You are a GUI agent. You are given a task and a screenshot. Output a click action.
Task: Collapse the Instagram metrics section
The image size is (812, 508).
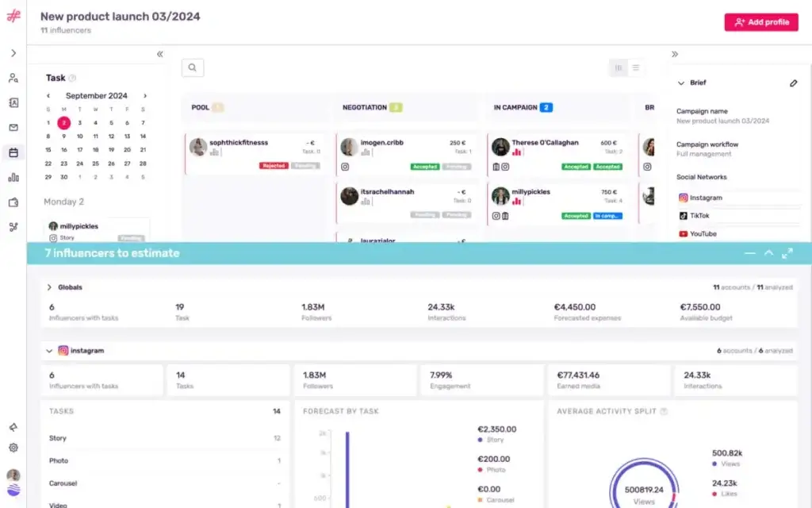48,350
